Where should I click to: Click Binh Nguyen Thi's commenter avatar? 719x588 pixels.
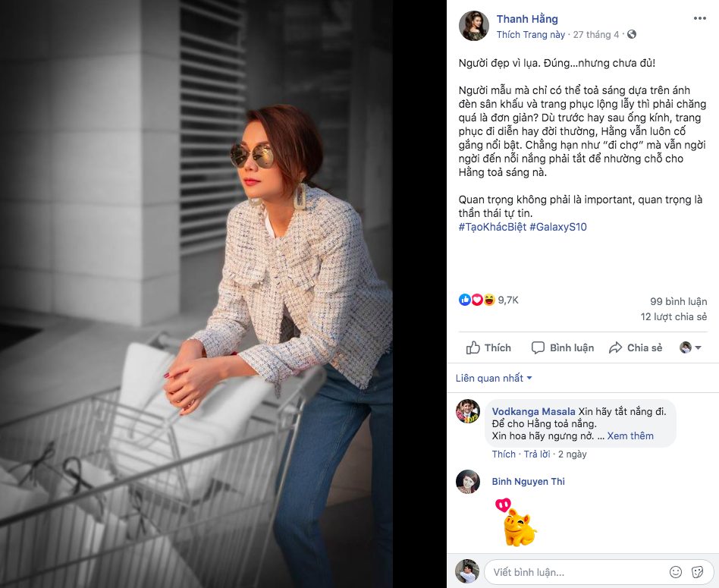[468, 482]
